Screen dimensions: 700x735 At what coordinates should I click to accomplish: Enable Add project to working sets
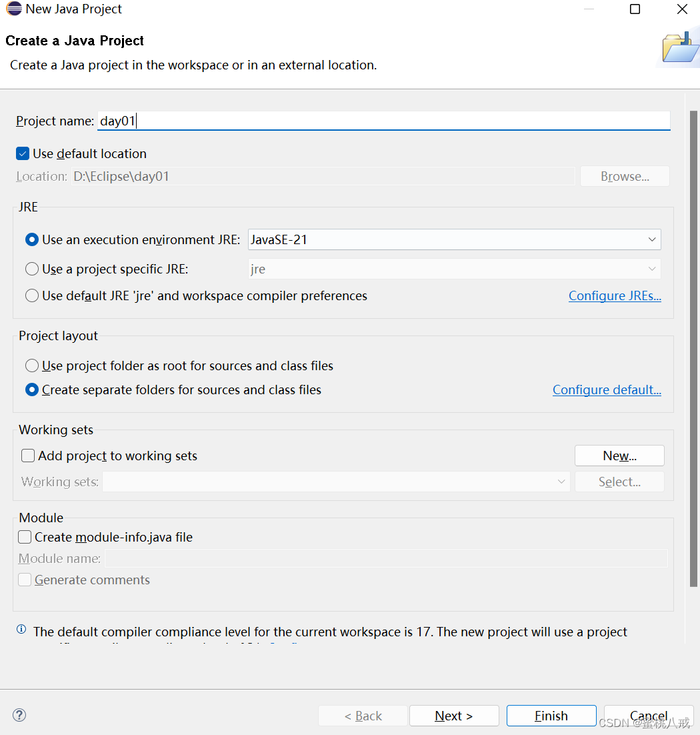tap(27, 456)
